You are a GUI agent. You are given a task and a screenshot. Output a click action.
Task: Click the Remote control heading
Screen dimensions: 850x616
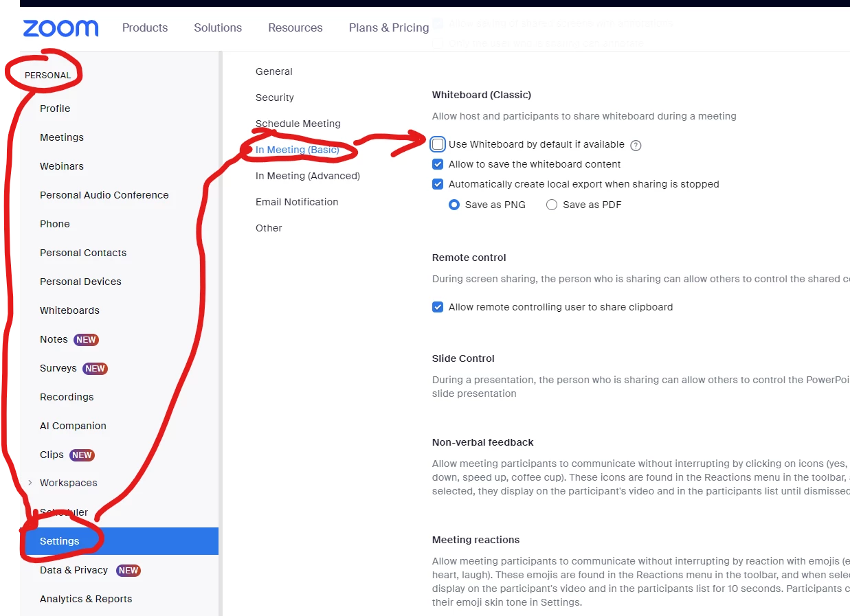click(469, 258)
